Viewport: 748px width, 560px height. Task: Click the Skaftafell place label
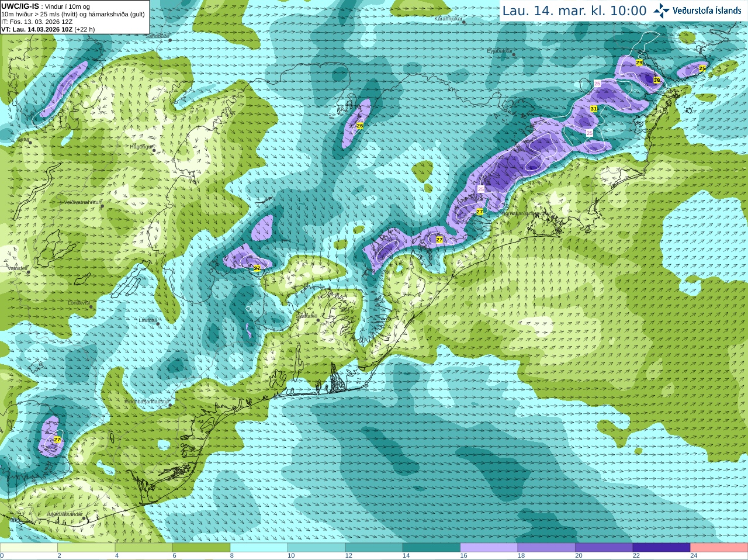[x=306, y=316]
